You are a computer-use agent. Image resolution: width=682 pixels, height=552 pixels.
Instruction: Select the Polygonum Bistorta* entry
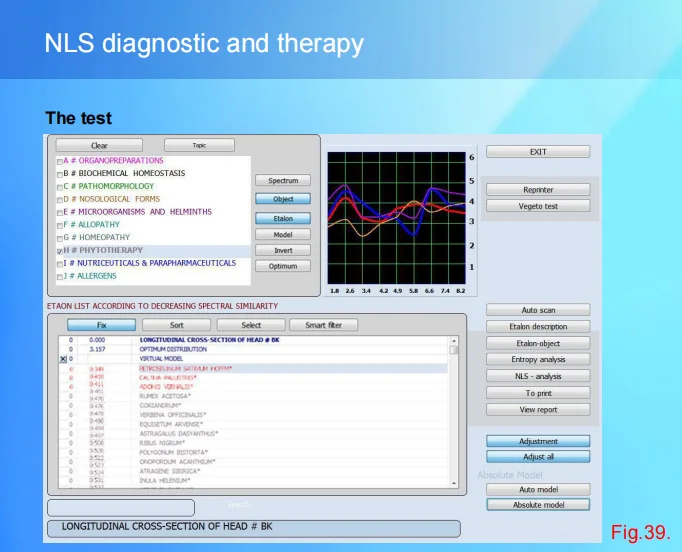(x=253, y=452)
